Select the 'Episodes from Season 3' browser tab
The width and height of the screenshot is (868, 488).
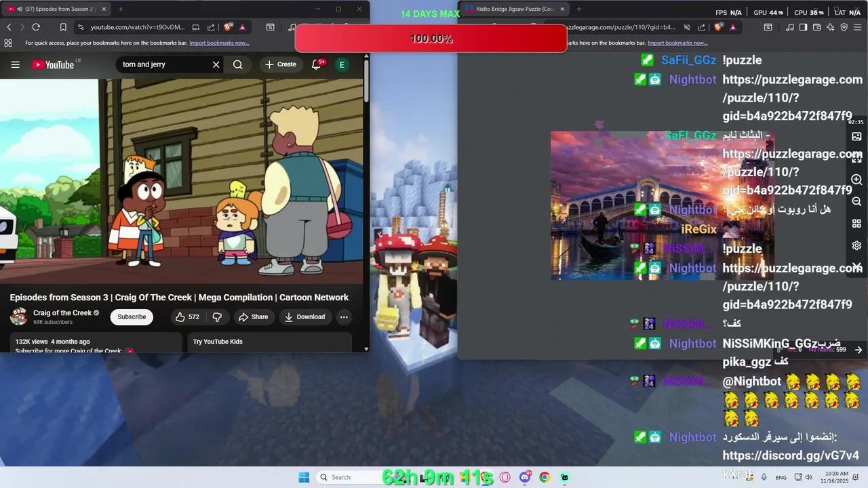coord(57,9)
